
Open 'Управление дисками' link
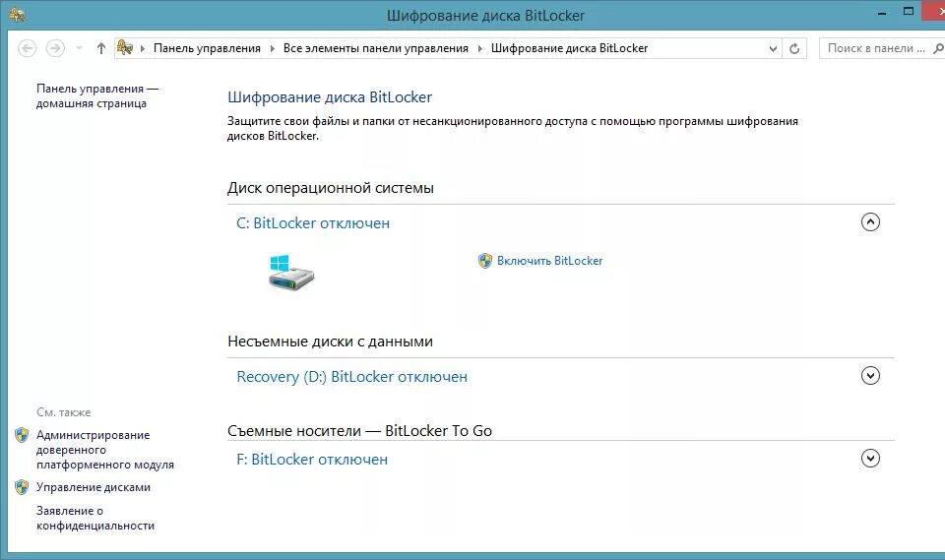[94, 487]
